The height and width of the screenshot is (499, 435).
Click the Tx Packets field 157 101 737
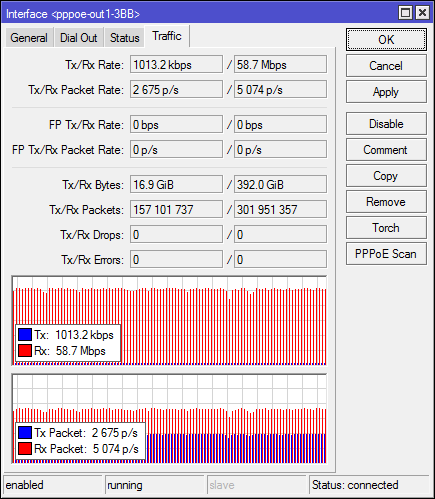pyautogui.click(x=176, y=209)
